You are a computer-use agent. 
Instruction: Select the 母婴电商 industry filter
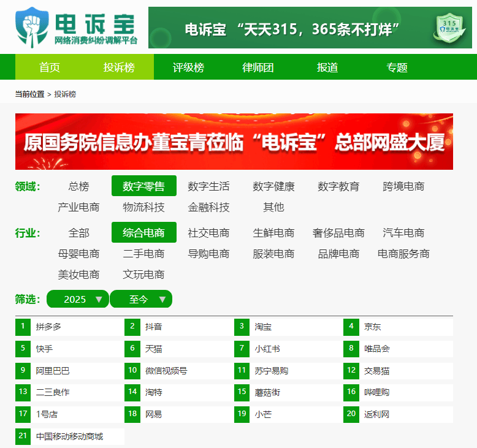(x=79, y=253)
